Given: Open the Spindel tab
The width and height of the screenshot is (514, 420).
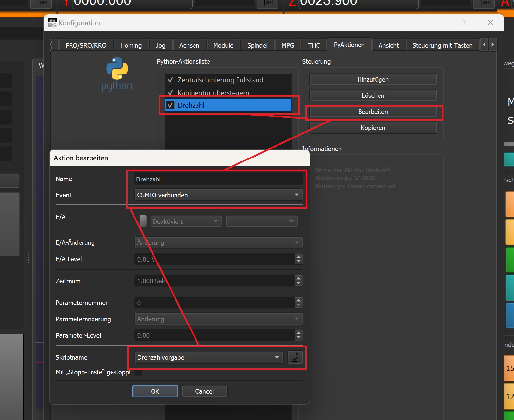Looking at the screenshot, I should [x=257, y=45].
